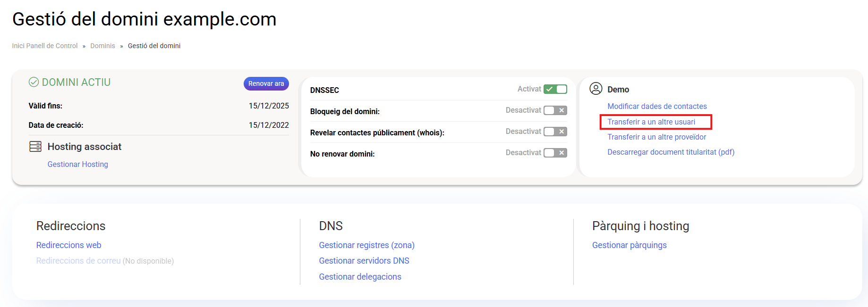Click the green domain active checkmark icon
868x307 pixels.
tap(34, 83)
